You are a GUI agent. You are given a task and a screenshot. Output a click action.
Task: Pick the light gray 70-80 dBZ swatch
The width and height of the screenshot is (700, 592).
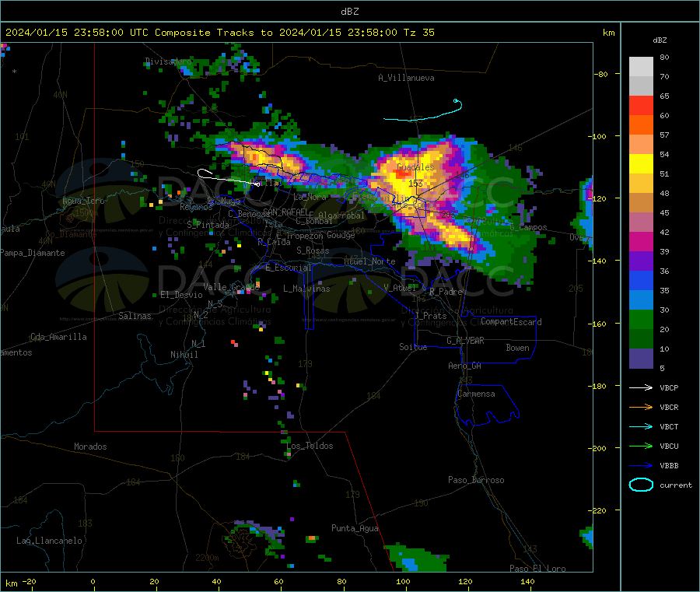[x=641, y=67]
